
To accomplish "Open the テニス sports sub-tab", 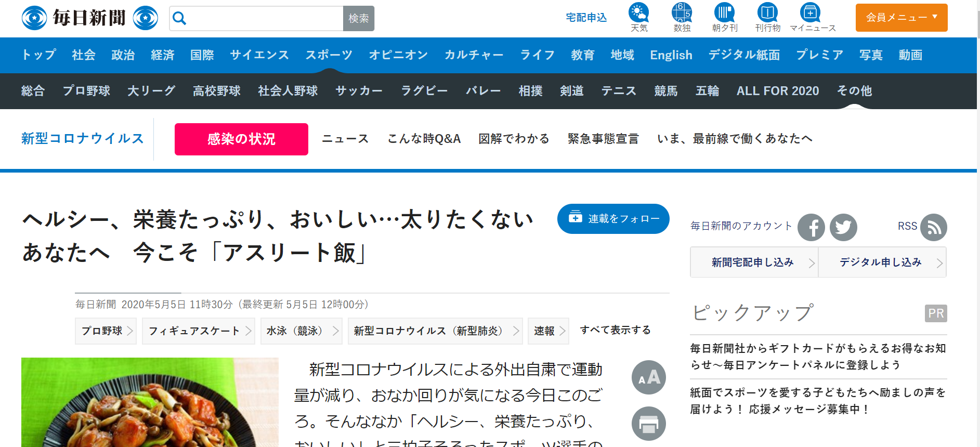I will tap(619, 91).
